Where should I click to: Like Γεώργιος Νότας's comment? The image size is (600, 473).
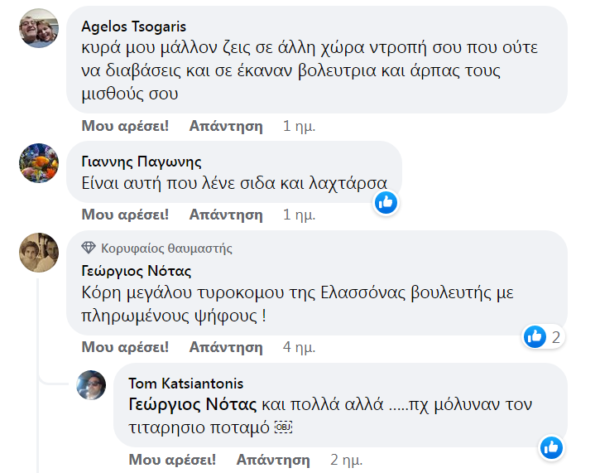pos(125,347)
